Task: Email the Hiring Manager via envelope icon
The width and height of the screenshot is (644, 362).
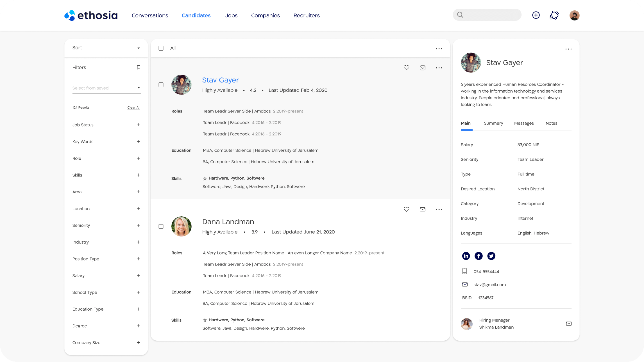Action: [569, 324]
